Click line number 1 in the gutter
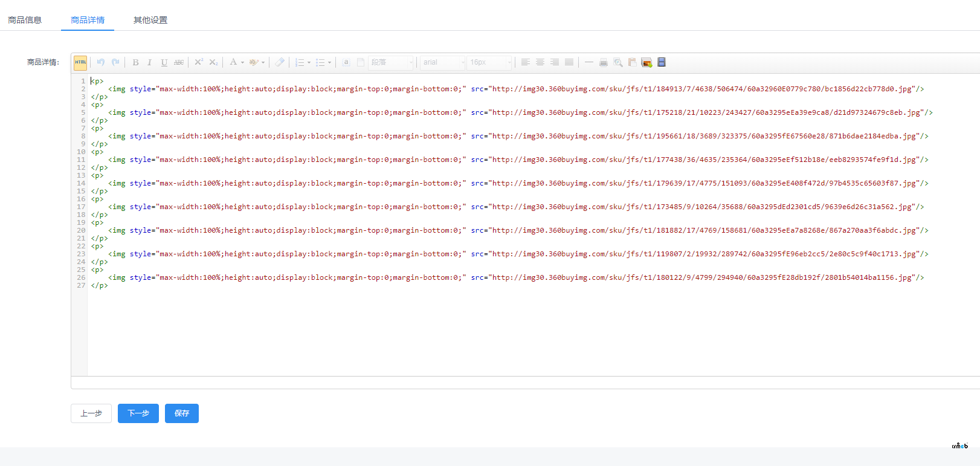 pos(83,81)
